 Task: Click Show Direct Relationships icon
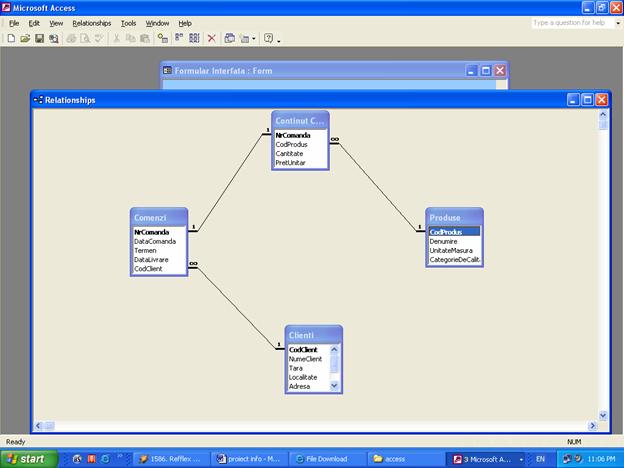(x=179, y=38)
